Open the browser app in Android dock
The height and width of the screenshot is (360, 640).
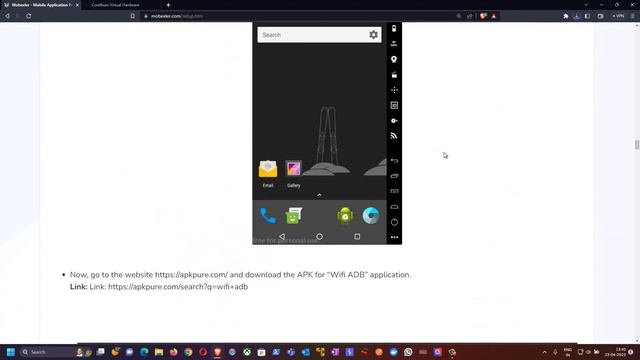coord(371,216)
